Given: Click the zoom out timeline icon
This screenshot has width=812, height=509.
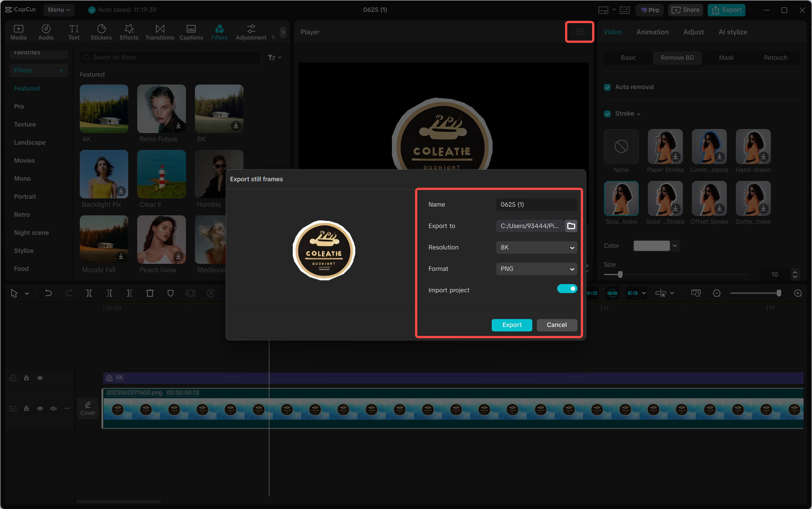Looking at the screenshot, I should [717, 293].
